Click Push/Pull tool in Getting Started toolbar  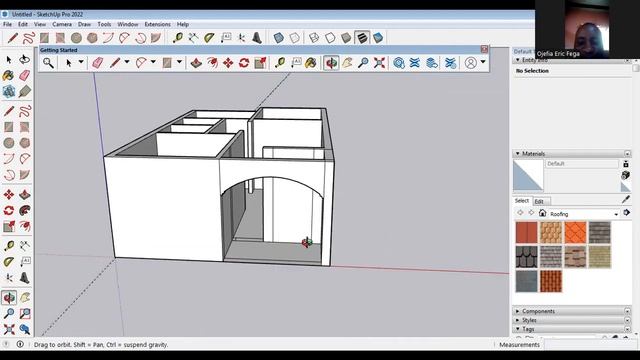tap(196, 63)
